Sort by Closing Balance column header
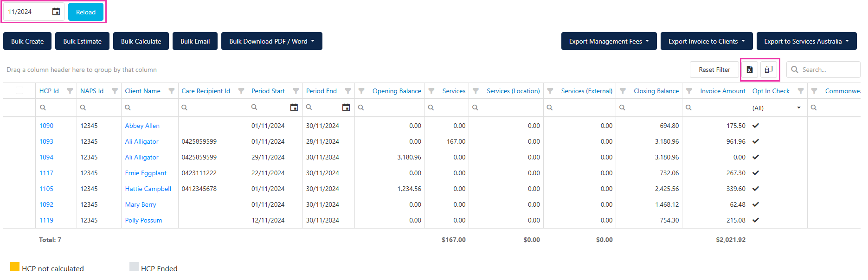The image size is (868, 280). click(x=656, y=91)
